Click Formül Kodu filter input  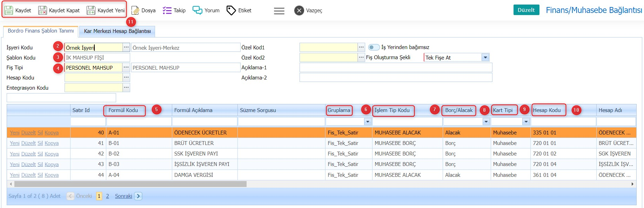pyautogui.click(x=139, y=122)
